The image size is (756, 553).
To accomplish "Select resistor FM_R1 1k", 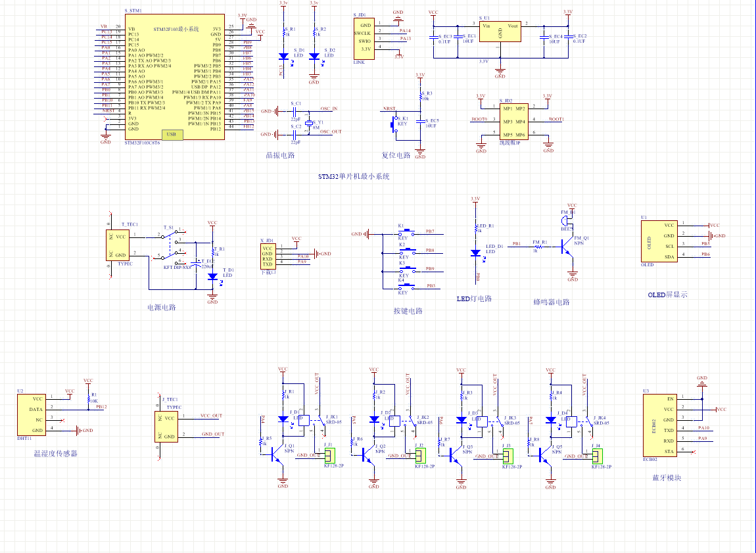I will click(x=538, y=247).
